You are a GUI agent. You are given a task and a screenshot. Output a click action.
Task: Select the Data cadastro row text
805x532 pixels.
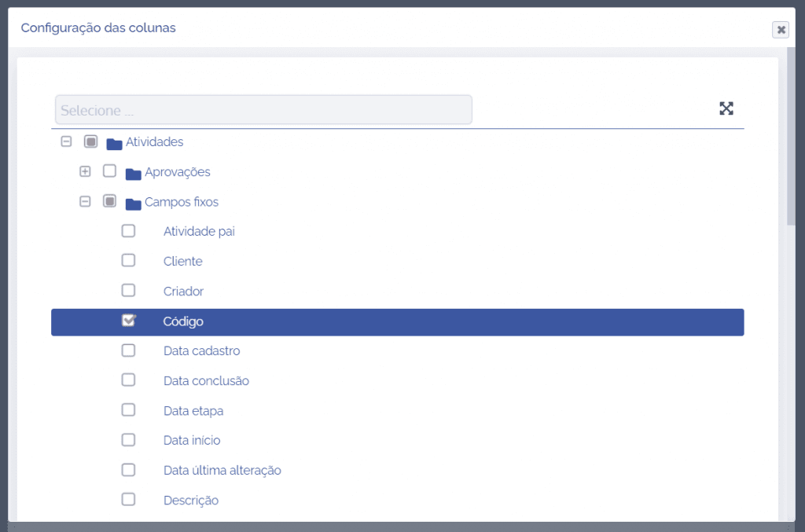(x=202, y=351)
